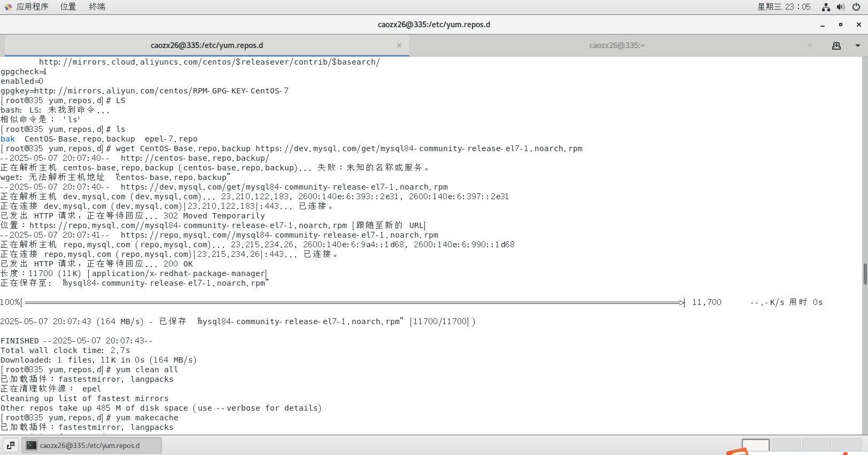868x455 pixels.
Task: Click the 'bash: LS: 未找到命令...' error line
Action: tap(55, 110)
